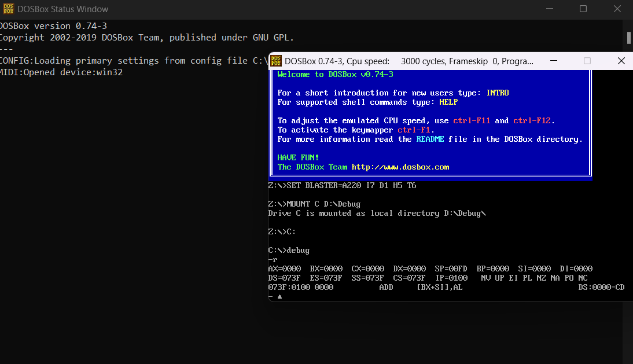Image resolution: width=633 pixels, height=364 pixels.
Task: Minimize the DOSBox emulator window
Action: pos(553,61)
